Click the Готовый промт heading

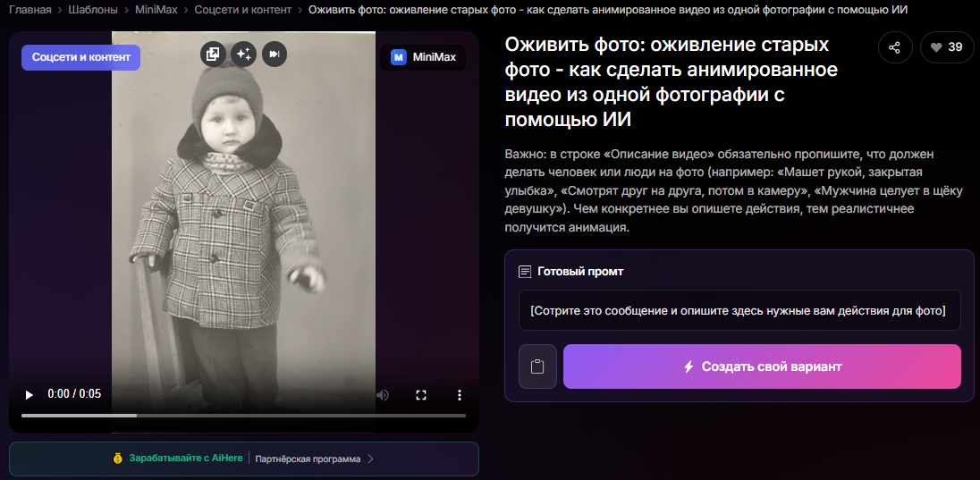point(580,272)
